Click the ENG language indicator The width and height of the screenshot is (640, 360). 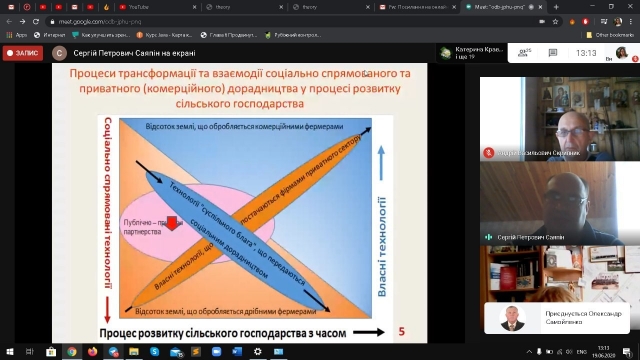click(582, 351)
